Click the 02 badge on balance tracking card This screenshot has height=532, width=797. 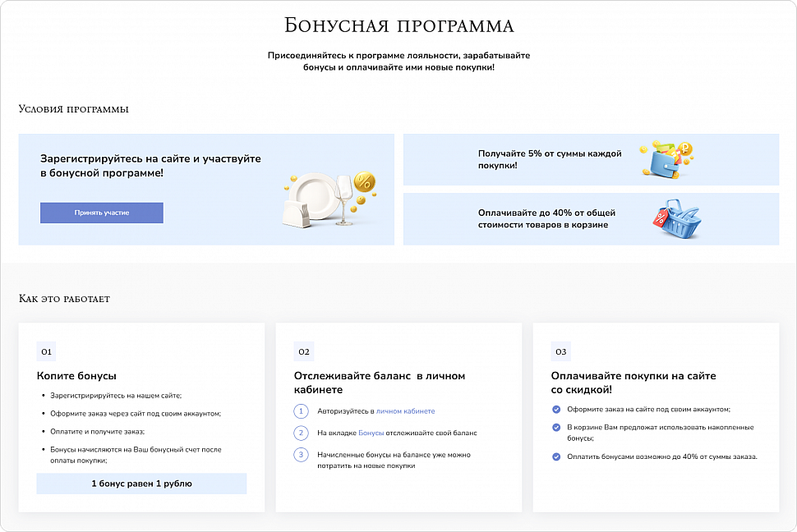tap(304, 352)
